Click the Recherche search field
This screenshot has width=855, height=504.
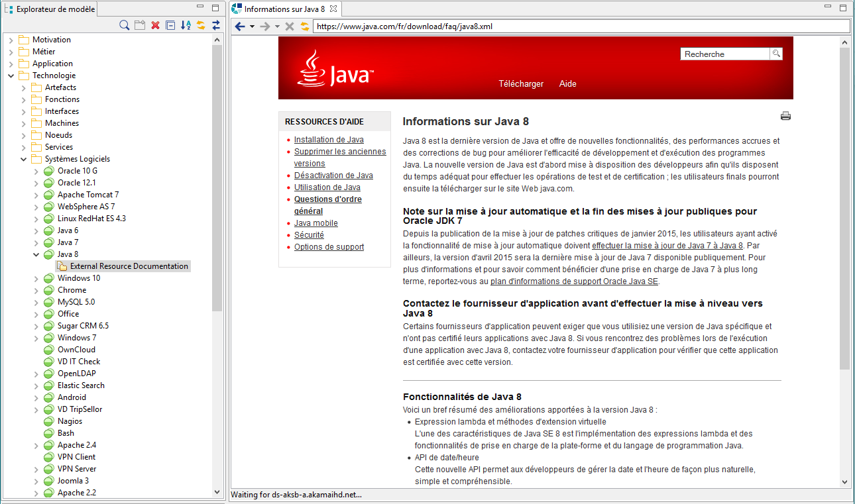[725, 54]
